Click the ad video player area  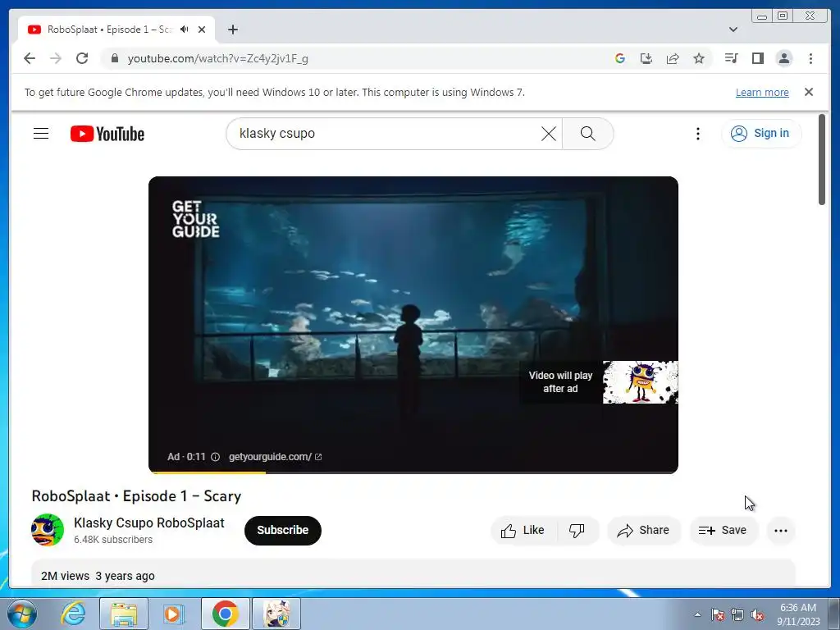coord(413,325)
